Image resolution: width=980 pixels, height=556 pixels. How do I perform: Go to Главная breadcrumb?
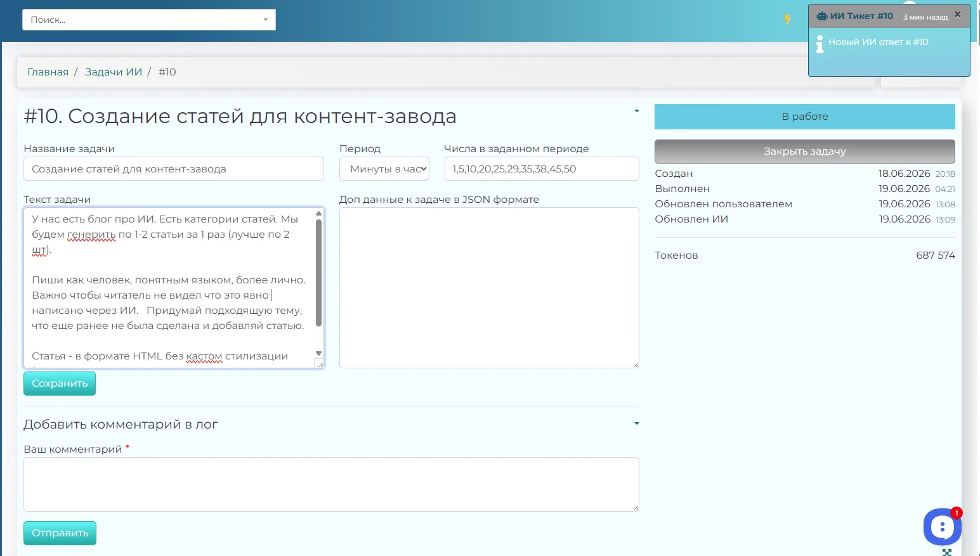[48, 72]
